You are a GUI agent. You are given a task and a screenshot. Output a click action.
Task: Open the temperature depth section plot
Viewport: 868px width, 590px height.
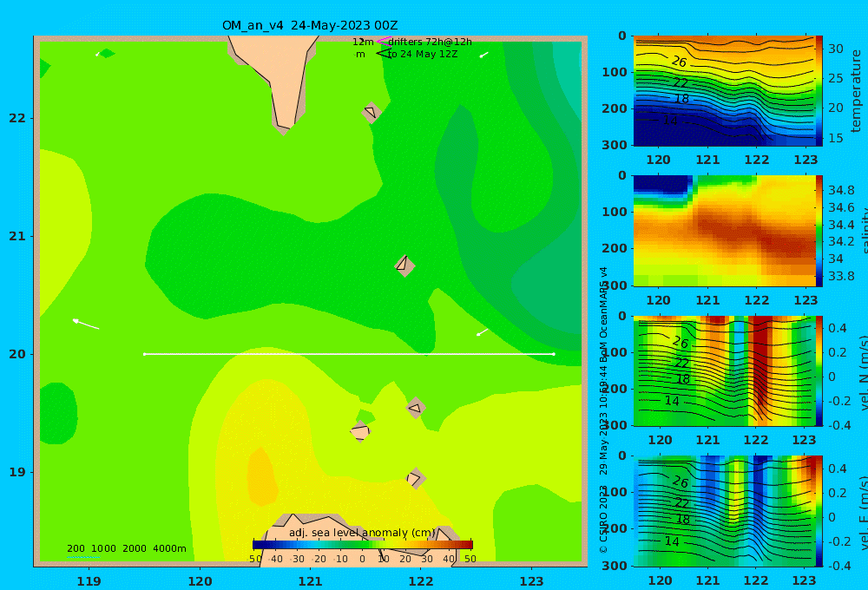tap(724, 91)
